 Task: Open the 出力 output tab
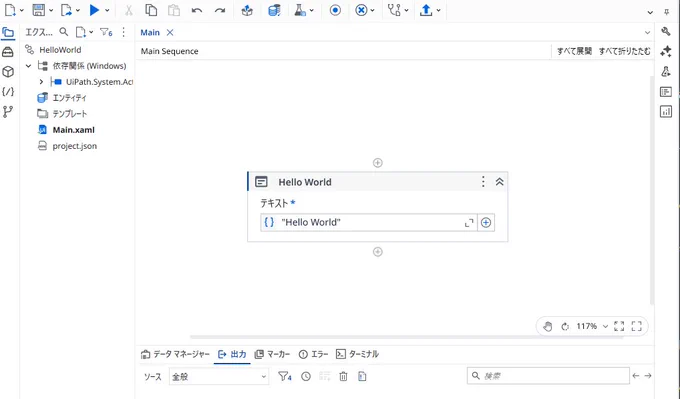[x=232, y=354]
